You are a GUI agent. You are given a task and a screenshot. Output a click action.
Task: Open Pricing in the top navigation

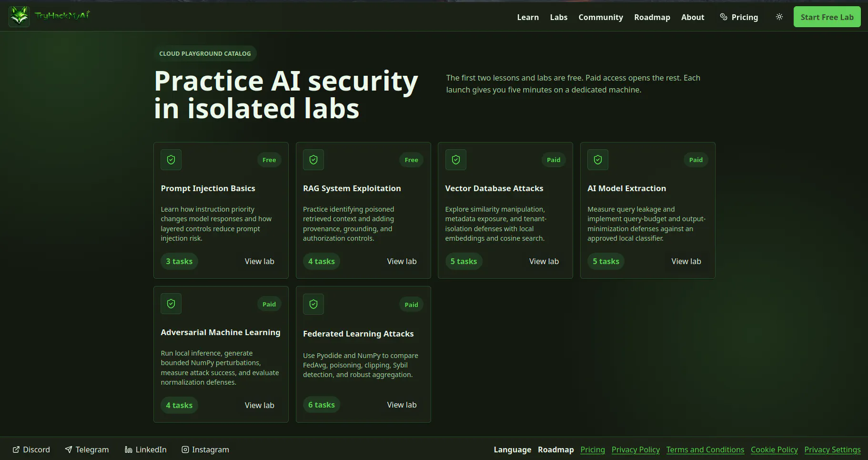pos(739,17)
